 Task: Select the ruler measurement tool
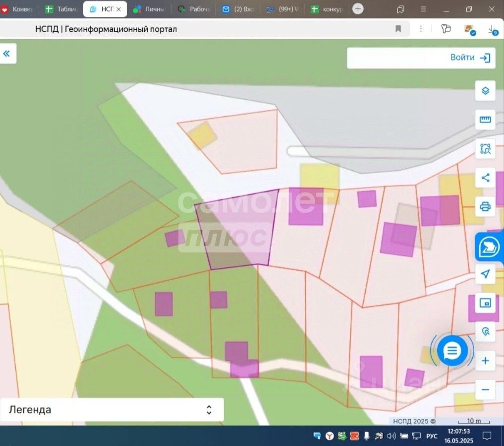485,120
